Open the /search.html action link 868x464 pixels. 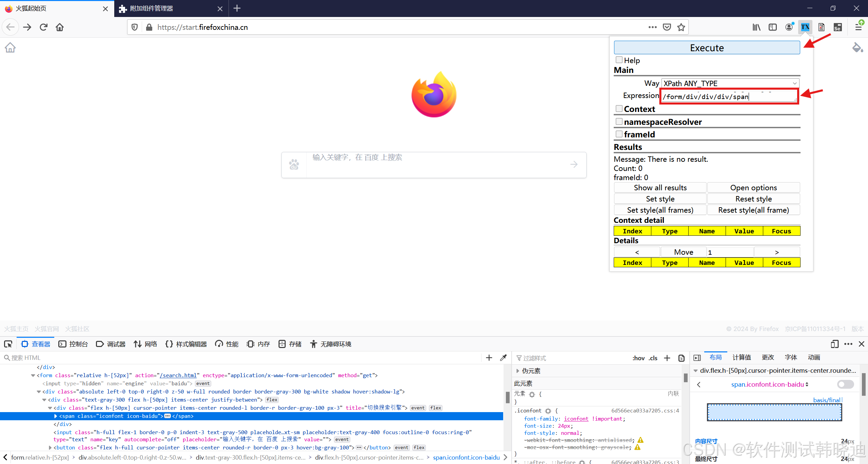pos(178,375)
